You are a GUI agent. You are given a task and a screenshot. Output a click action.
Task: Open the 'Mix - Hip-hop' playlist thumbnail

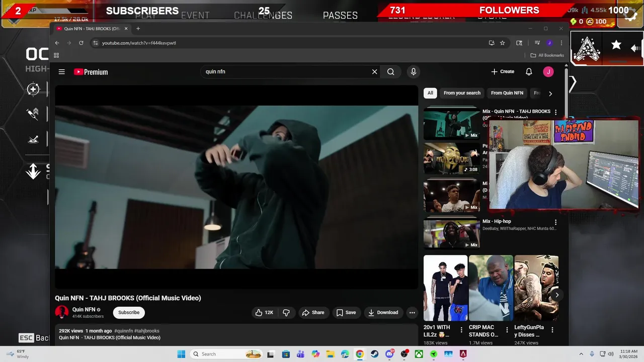[x=452, y=233]
